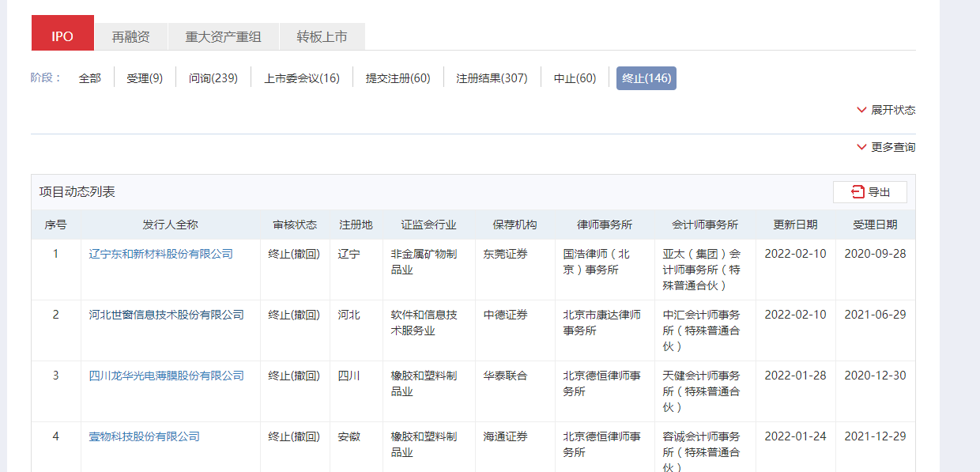The width and height of the screenshot is (980, 472).
Task: Filter stage by 中止(60)
Action: (575, 78)
